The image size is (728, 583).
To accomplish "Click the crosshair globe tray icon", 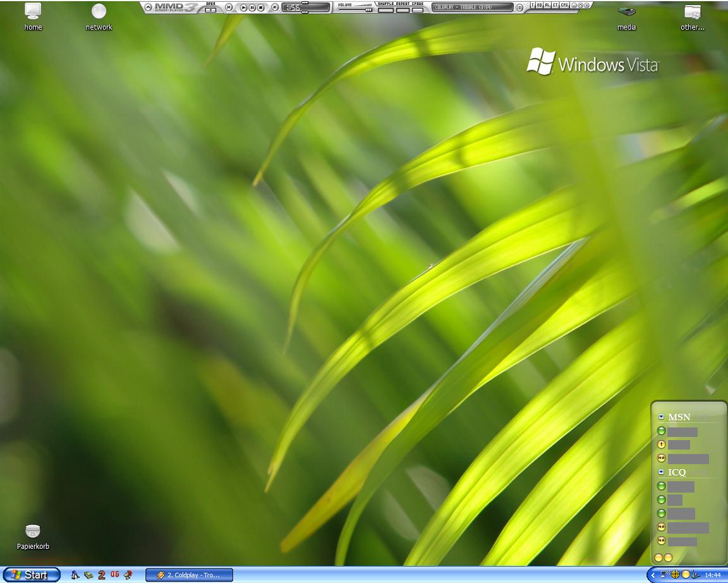I will (x=676, y=575).
